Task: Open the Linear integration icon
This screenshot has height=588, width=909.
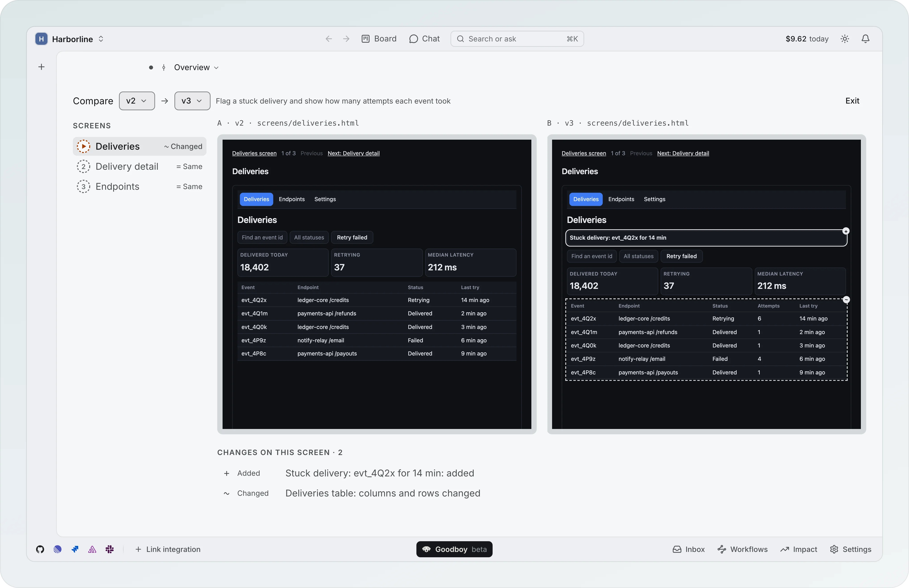Action: point(57,549)
